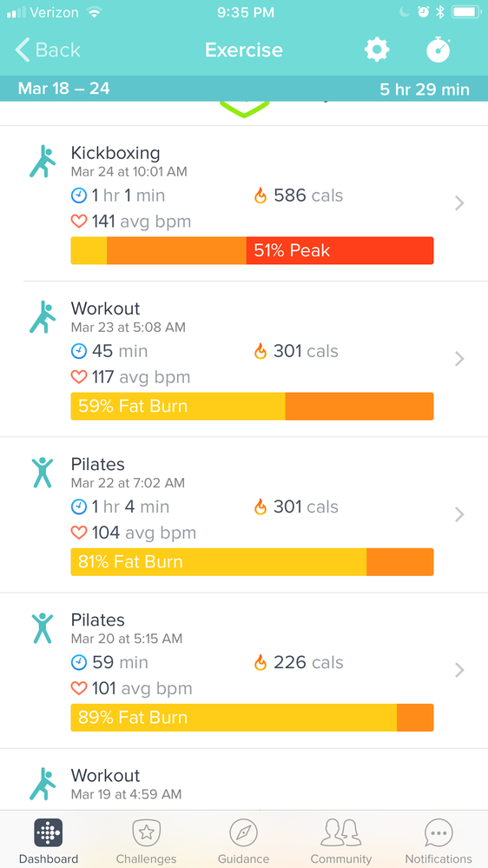The width and height of the screenshot is (488, 868).
Task: Open the settings gear icon
Action: (377, 50)
